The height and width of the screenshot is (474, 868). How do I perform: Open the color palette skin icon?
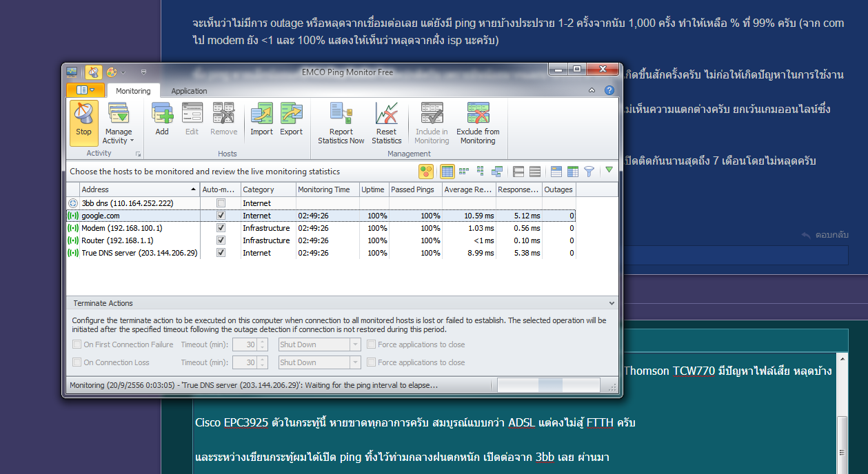pyautogui.click(x=112, y=72)
